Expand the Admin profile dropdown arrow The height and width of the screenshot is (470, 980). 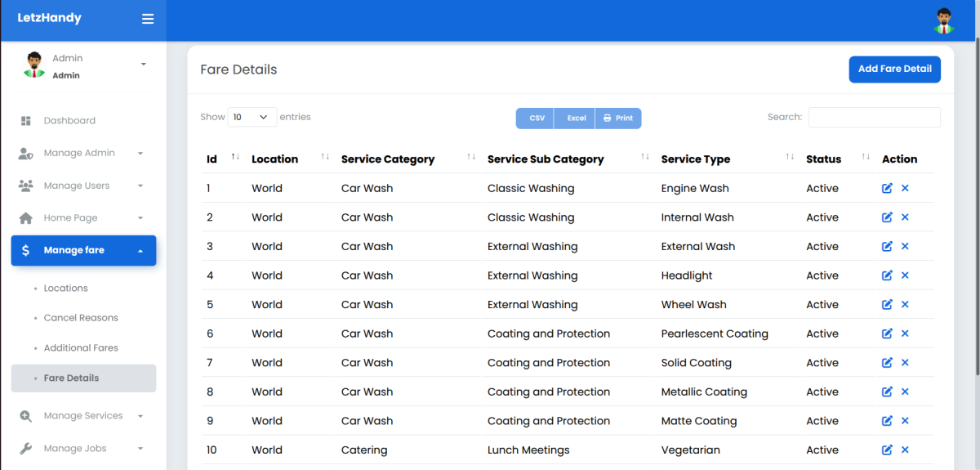coord(144,65)
